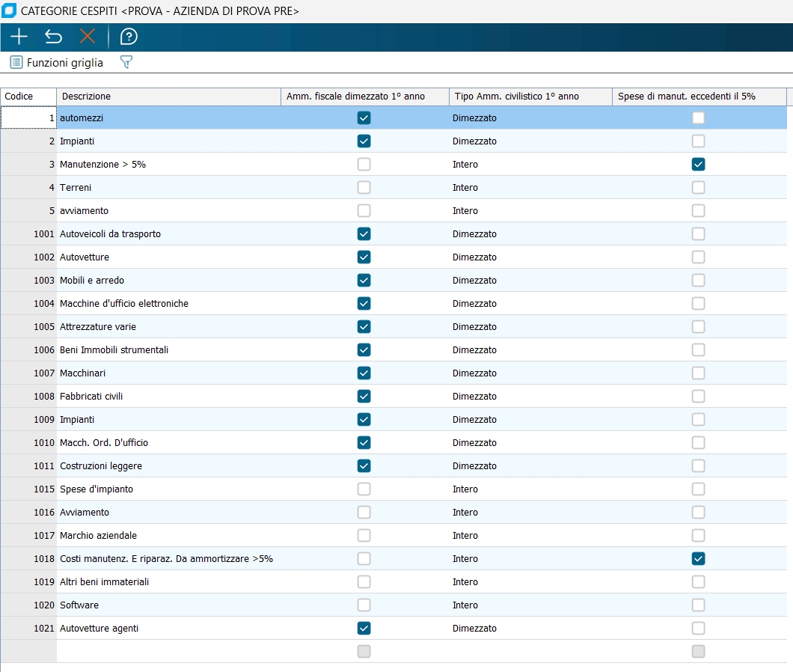Viewport: 793px width, 672px height.
Task: Enable Amm. fiscale dimezzato for Terreni
Action: point(364,187)
